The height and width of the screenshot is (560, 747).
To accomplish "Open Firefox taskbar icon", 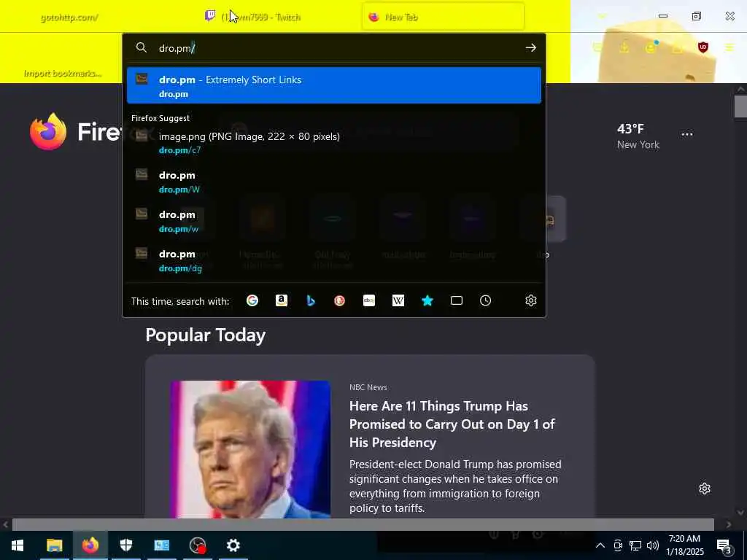I will [90, 545].
